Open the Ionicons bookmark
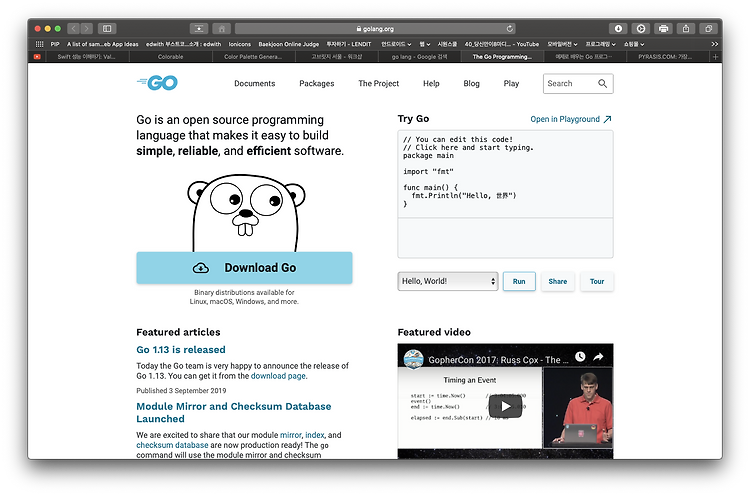This screenshot has width=750, height=496. pyautogui.click(x=240, y=44)
